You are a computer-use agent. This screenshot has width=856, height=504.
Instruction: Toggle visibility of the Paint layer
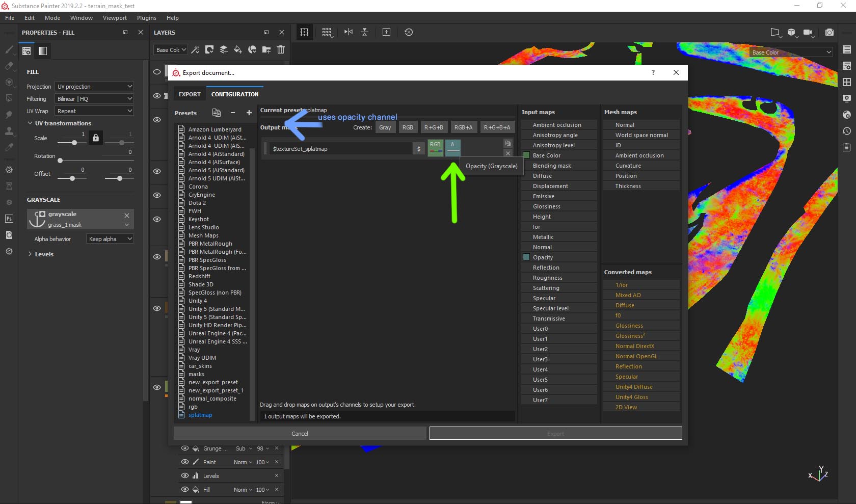pyautogui.click(x=185, y=462)
